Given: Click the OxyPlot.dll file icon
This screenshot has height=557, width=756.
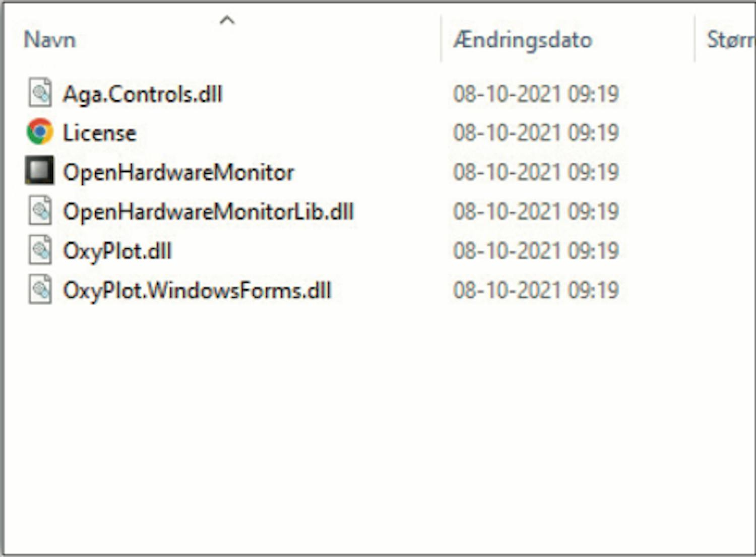Looking at the screenshot, I should tap(40, 250).
